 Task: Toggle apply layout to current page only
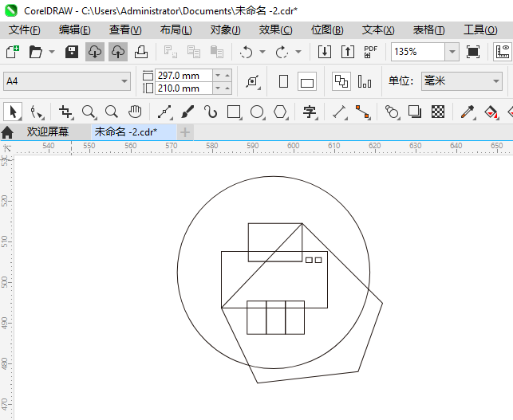pyautogui.click(x=364, y=81)
